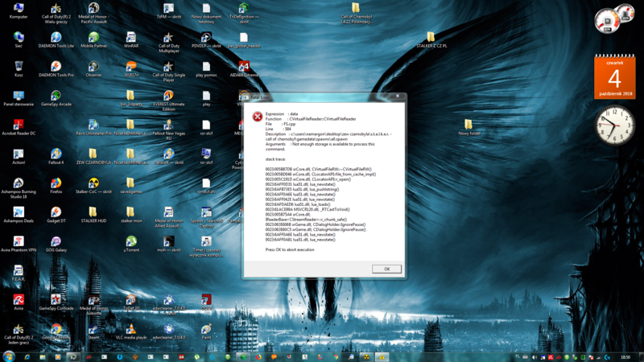Select the Sieć network icon

click(x=19, y=39)
